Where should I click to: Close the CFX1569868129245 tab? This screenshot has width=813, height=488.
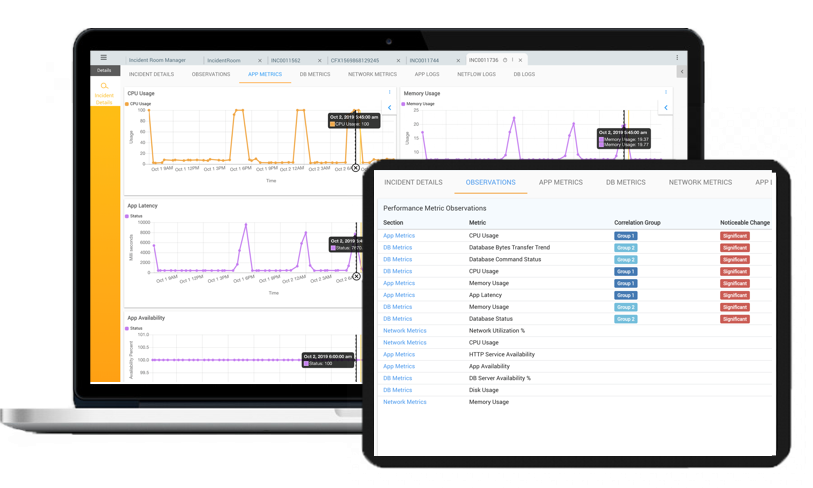click(x=398, y=61)
